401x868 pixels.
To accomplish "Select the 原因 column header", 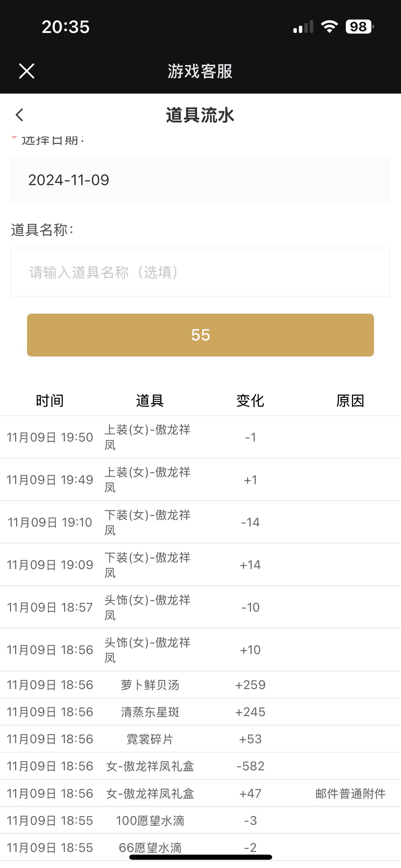I will pos(350,400).
